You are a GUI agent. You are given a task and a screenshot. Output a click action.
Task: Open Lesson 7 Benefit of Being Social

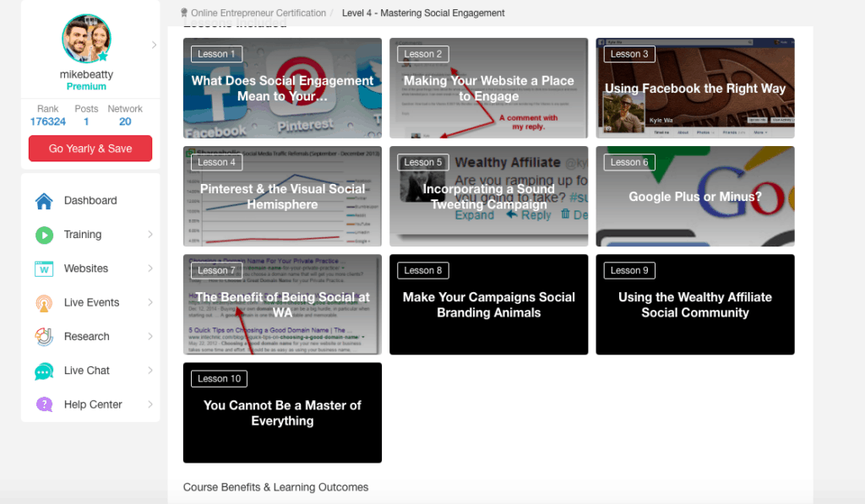pos(282,305)
